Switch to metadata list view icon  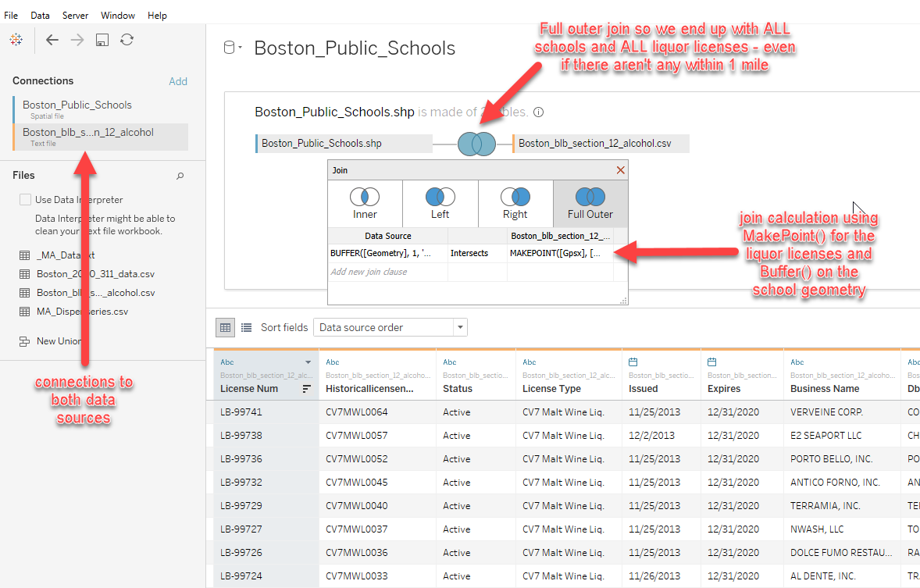tap(245, 327)
